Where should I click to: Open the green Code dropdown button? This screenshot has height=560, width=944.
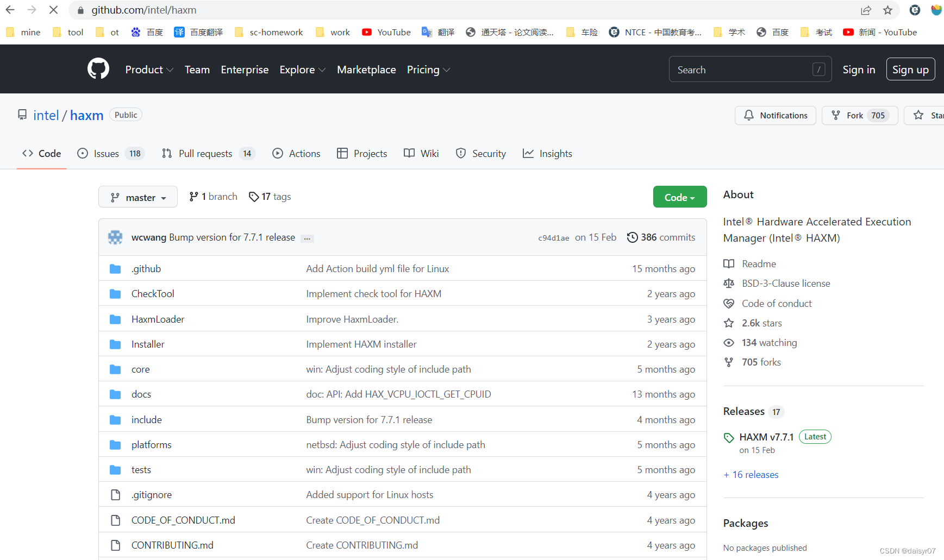pos(679,197)
